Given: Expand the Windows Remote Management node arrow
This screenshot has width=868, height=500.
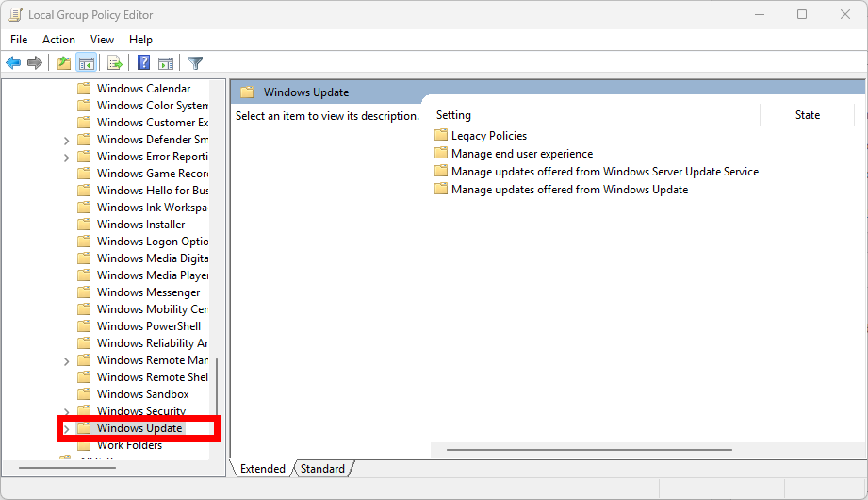Looking at the screenshot, I should pos(66,360).
